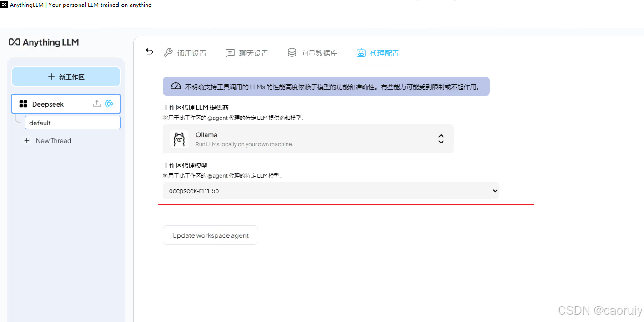Switch to the 聊天设置 tab

pos(247,53)
